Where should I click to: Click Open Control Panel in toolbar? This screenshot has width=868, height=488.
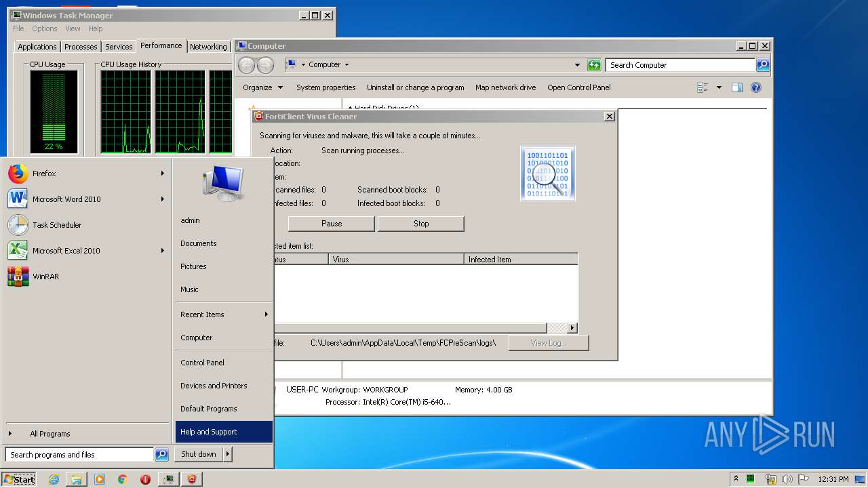pyautogui.click(x=579, y=87)
